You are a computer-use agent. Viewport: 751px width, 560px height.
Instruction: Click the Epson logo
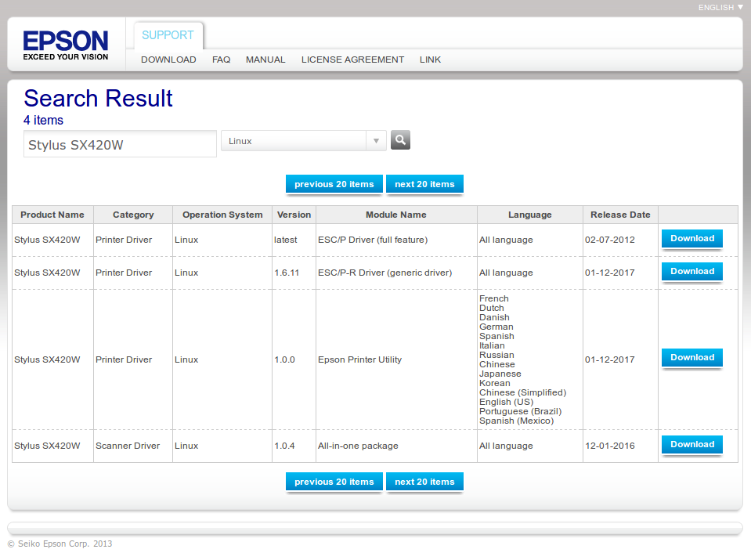click(x=66, y=45)
